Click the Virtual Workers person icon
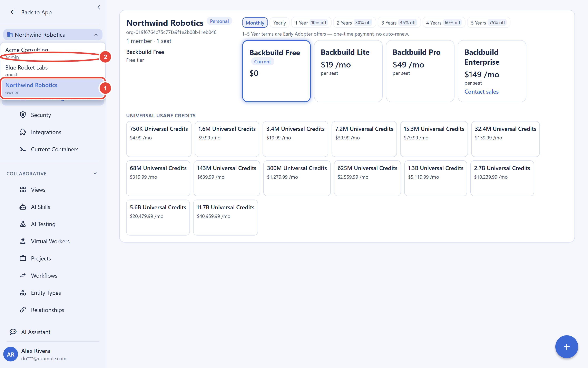This screenshot has width=588, height=368. coord(23,241)
